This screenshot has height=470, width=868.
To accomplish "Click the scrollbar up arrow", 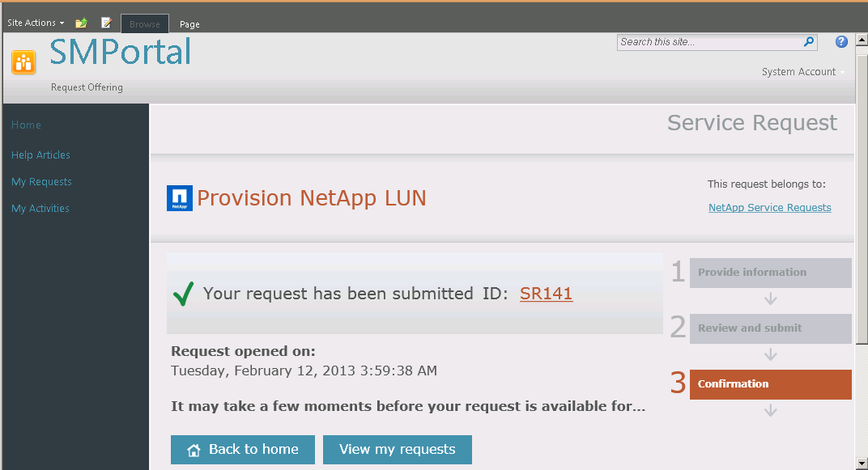I will [x=862, y=40].
